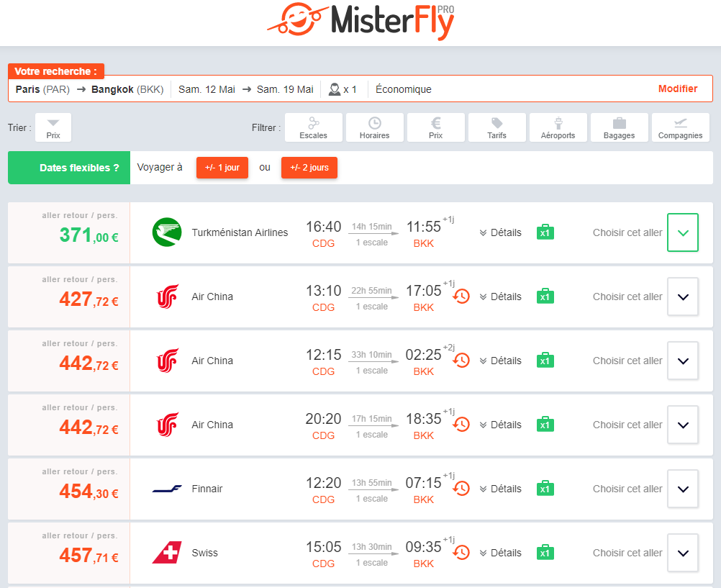
Task: Choose the 12:15 Air China outbound chevron
Action: coord(683,361)
